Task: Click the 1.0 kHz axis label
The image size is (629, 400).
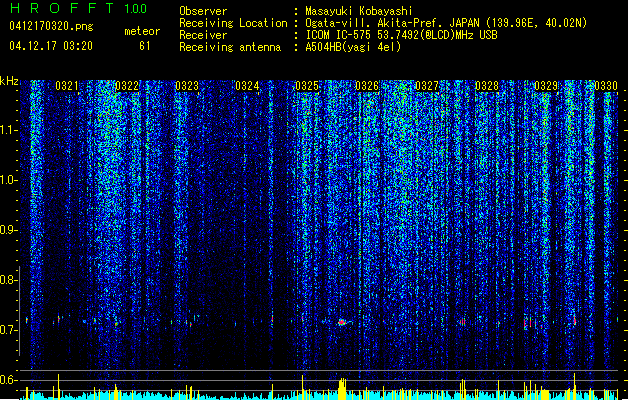Action: pyautogui.click(x=9, y=180)
